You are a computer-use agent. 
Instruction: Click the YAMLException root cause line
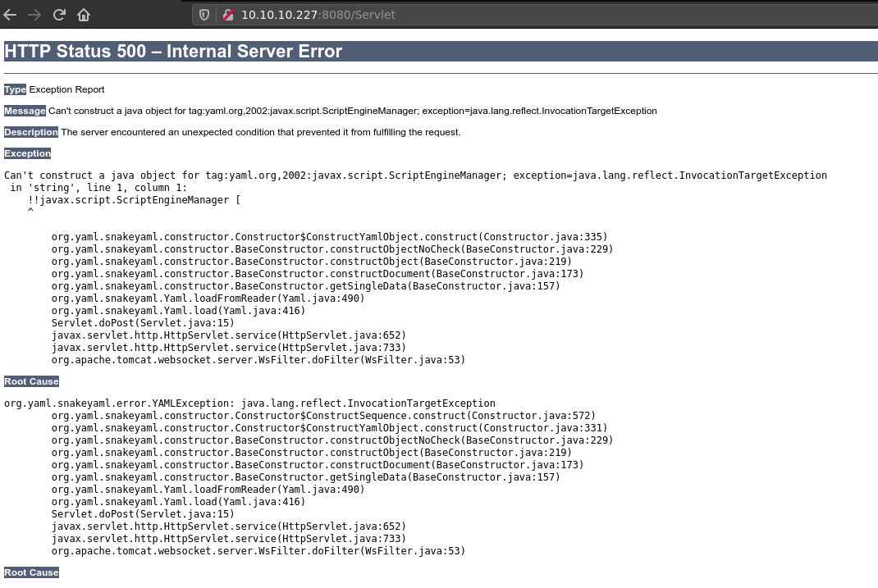(249, 403)
